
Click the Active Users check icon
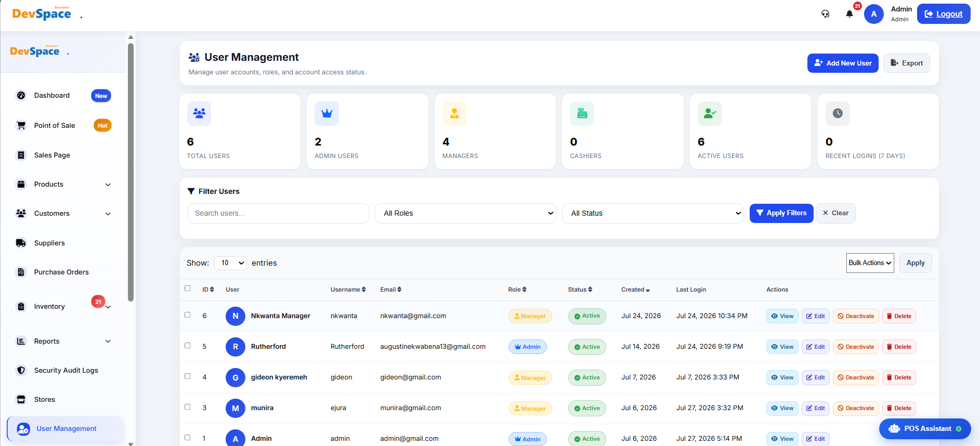(x=710, y=113)
